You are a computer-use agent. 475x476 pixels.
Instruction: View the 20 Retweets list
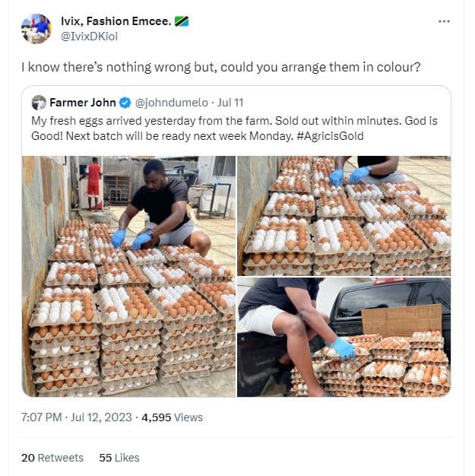pos(52,457)
